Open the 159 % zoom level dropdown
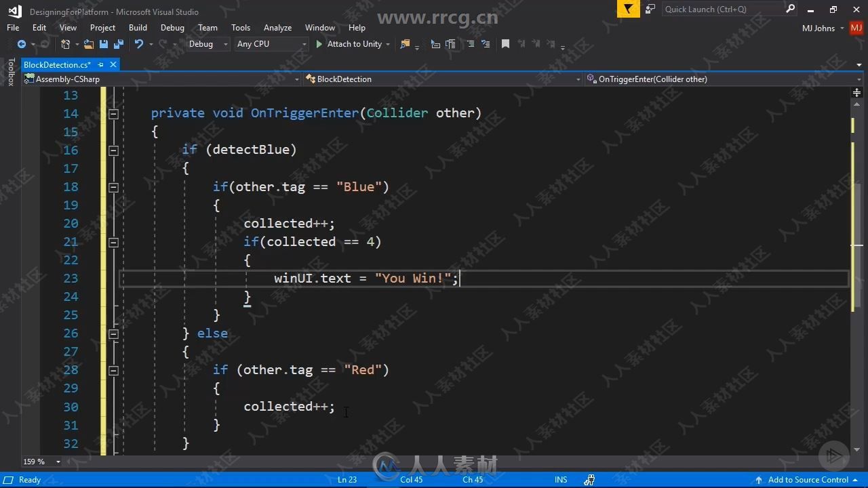868x488 pixels. click(41, 462)
